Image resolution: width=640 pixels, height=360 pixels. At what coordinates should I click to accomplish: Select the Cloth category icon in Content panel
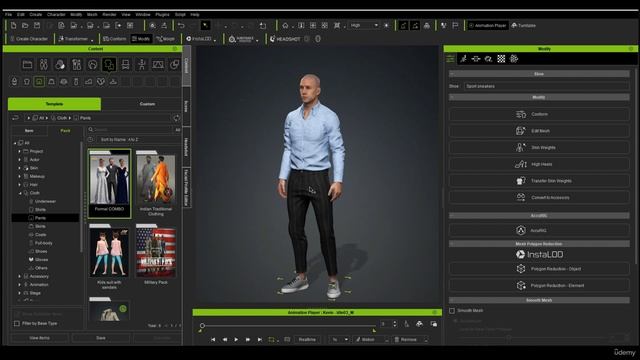[109, 64]
